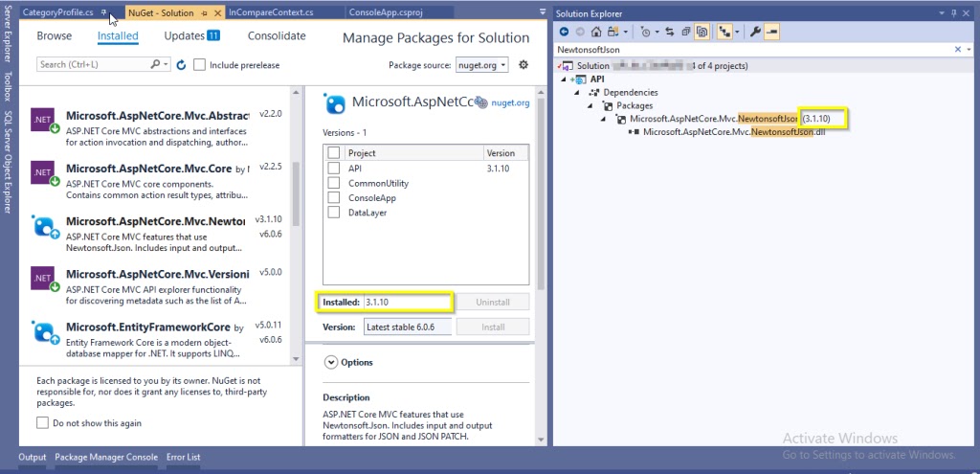Click the Uninstall button
This screenshot has width=980, height=474.
[493, 302]
